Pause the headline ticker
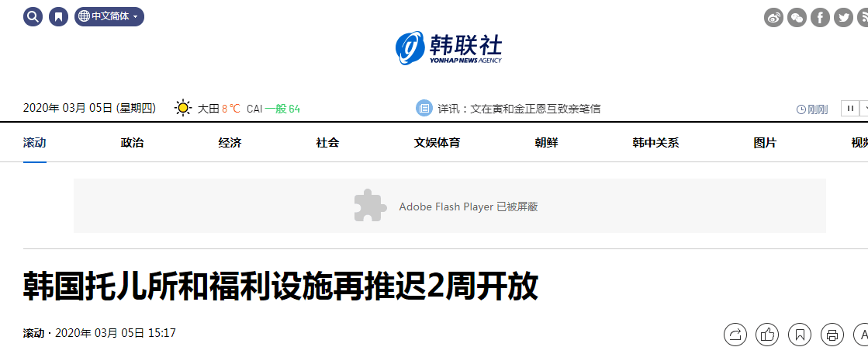The width and height of the screenshot is (868, 354). 849,108
